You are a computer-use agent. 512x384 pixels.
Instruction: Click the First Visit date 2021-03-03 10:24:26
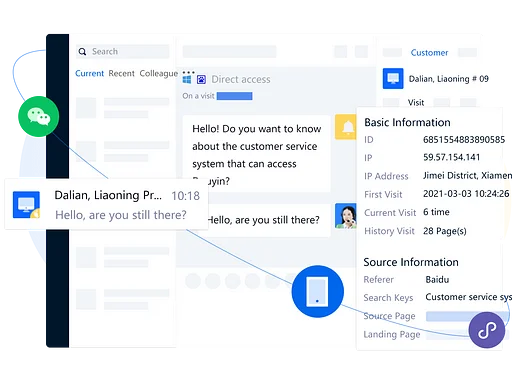pyautogui.click(x=466, y=194)
